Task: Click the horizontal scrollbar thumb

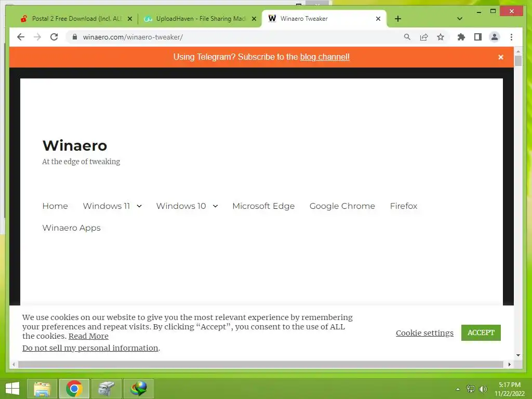Action: click(261, 364)
